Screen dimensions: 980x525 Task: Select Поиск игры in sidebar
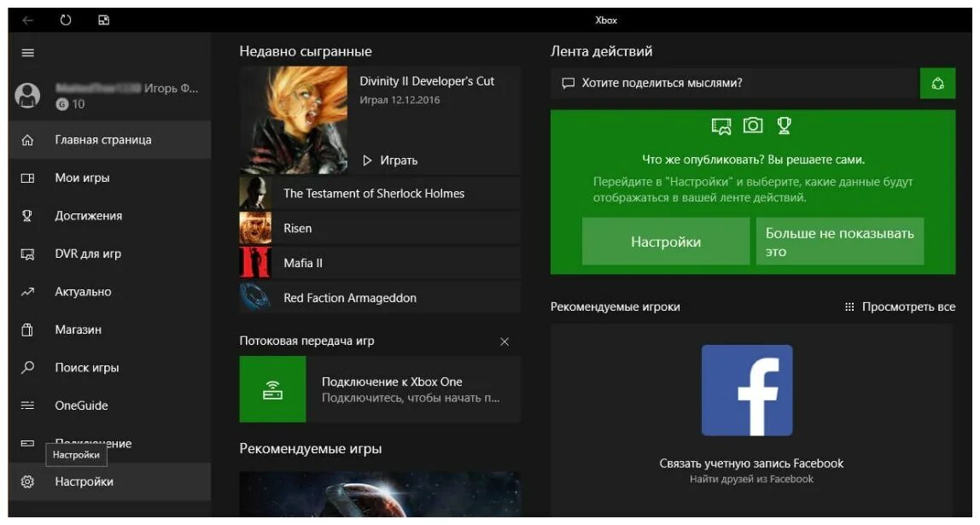click(x=110, y=367)
